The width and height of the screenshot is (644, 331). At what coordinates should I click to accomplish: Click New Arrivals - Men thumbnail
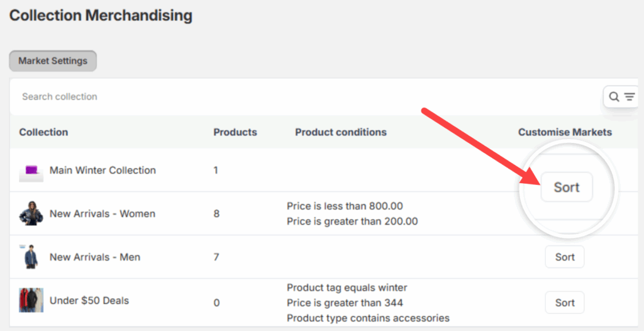(31, 257)
